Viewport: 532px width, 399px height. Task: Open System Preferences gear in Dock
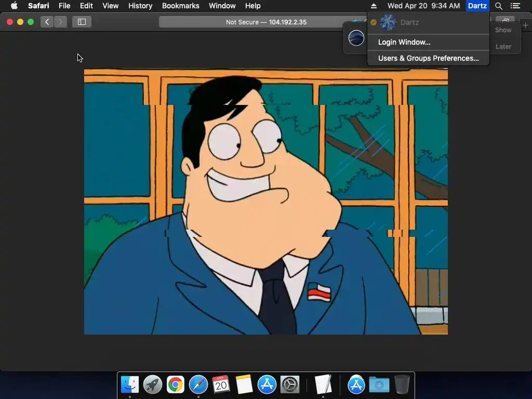tap(289, 384)
